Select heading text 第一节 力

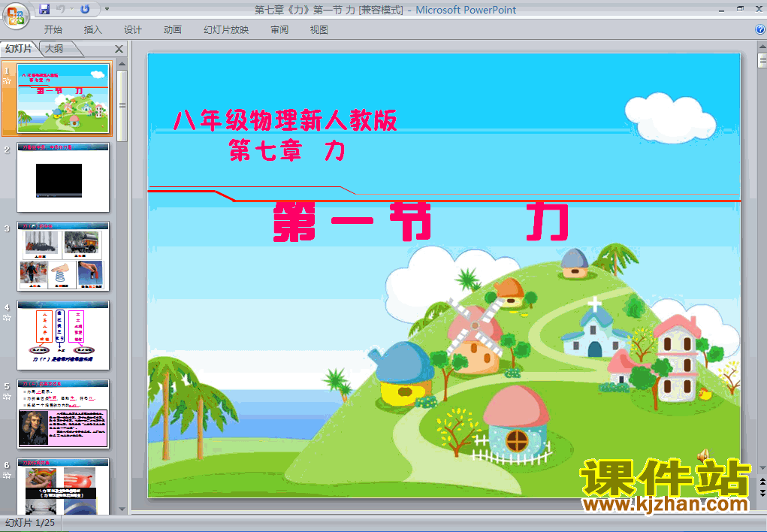point(421,222)
